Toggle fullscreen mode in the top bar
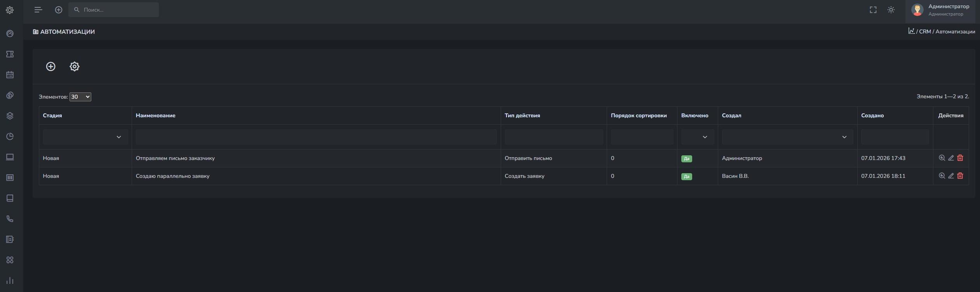Screen dimensions: 980x292 click(x=873, y=10)
